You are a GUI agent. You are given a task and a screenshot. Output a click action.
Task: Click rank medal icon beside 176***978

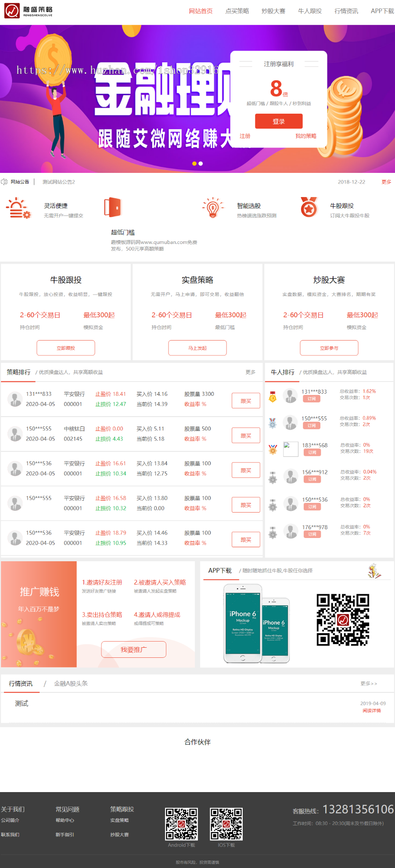[273, 532]
